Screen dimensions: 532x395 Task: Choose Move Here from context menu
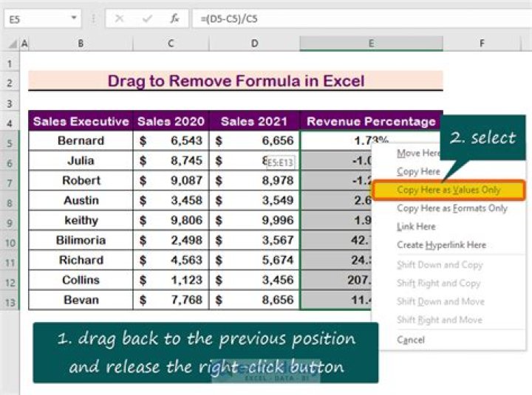pyautogui.click(x=418, y=154)
